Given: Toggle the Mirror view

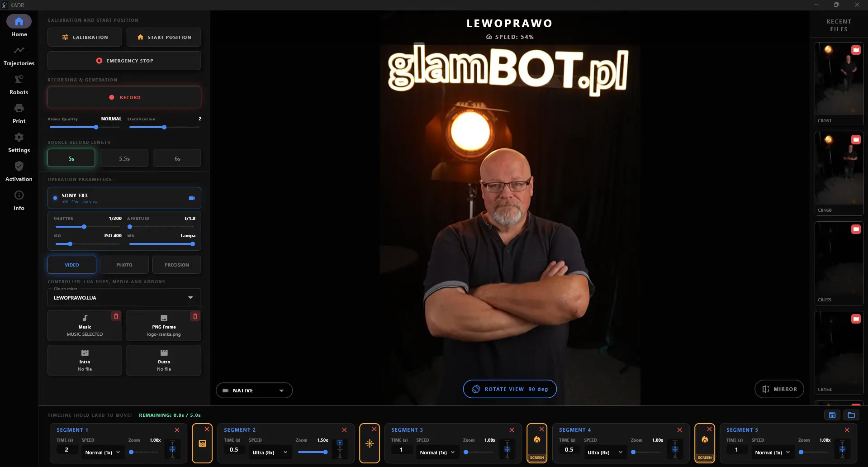Looking at the screenshot, I should 779,389.
